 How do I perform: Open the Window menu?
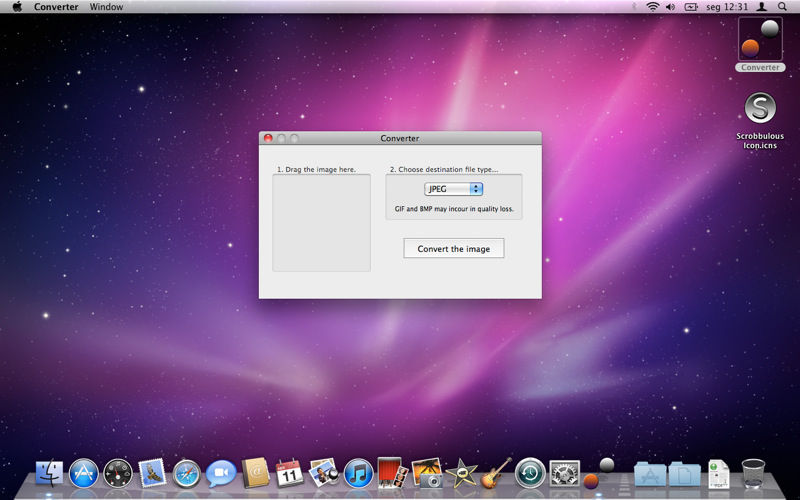(x=106, y=7)
